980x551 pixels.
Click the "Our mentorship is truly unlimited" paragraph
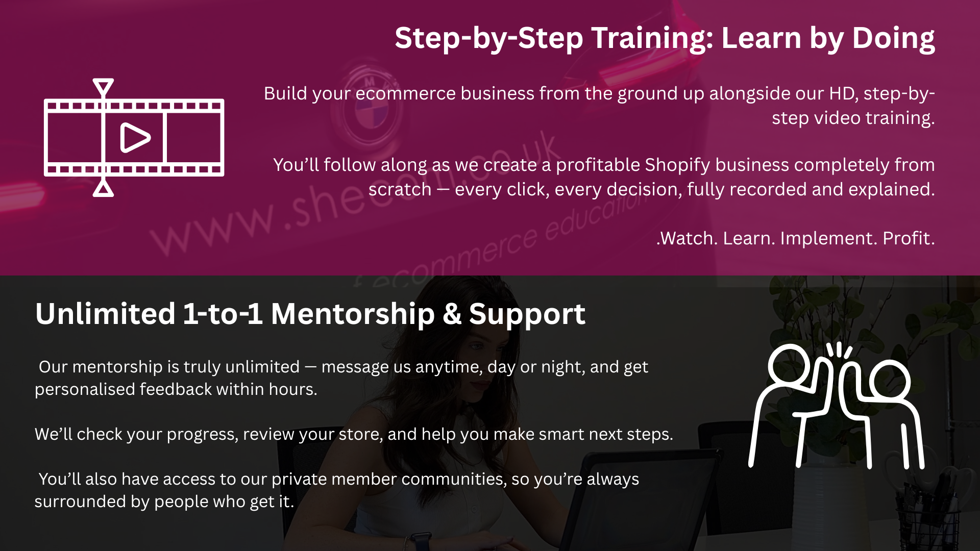[x=341, y=378]
